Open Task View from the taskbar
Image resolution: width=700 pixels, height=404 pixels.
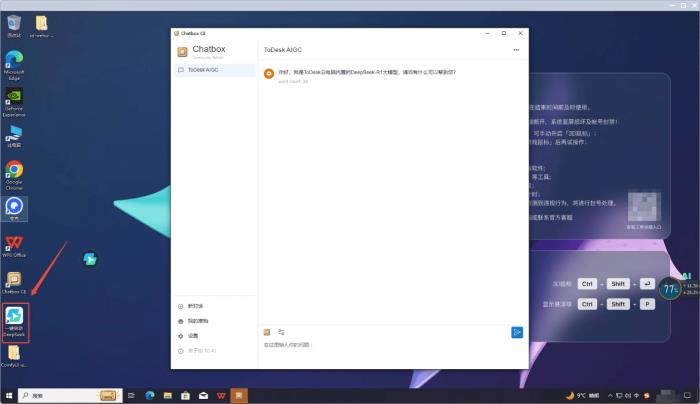click(131, 396)
